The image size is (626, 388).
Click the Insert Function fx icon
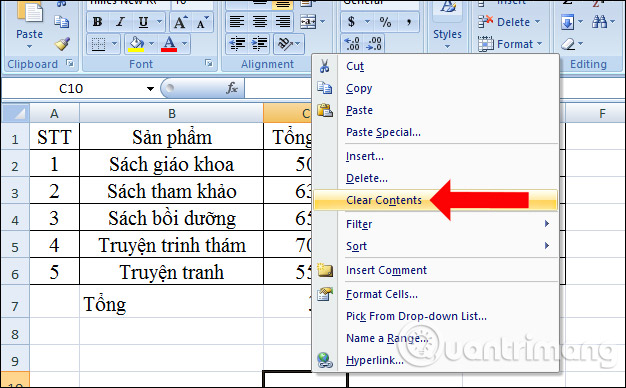pyautogui.click(x=232, y=88)
